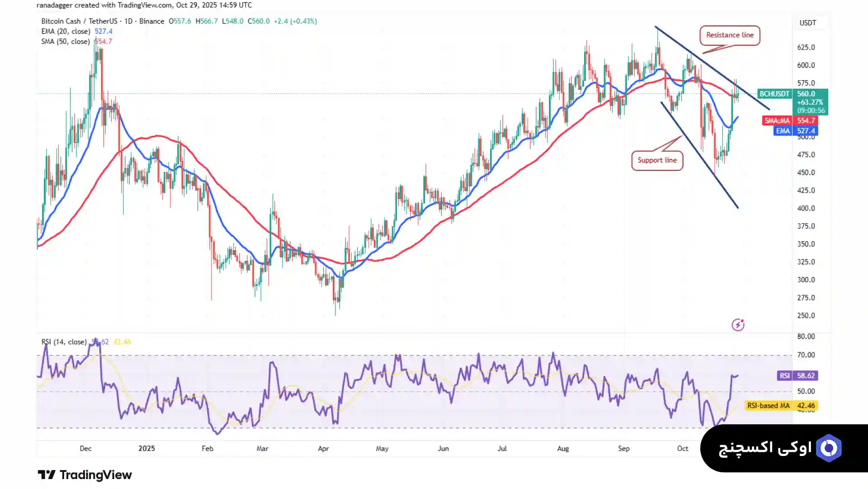Screen dimensions: 868x489
Task: Click the blue OK Exchange hexagon logo
Action: click(x=829, y=448)
